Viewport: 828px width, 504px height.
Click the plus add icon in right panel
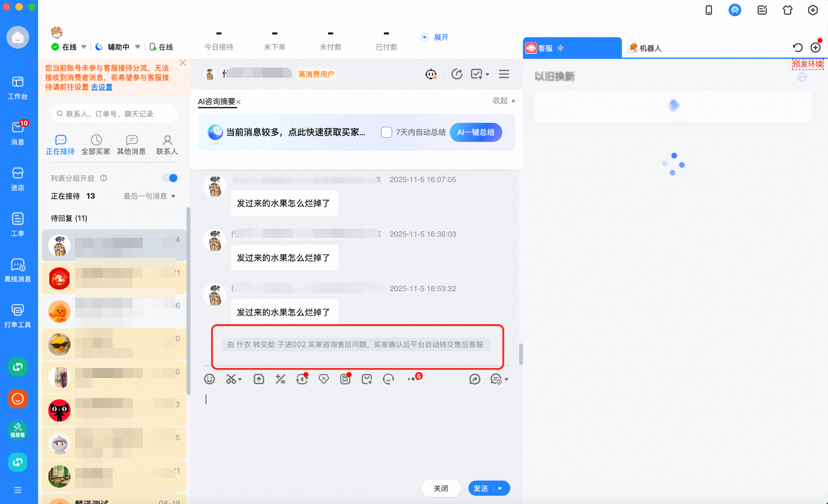tap(815, 48)
